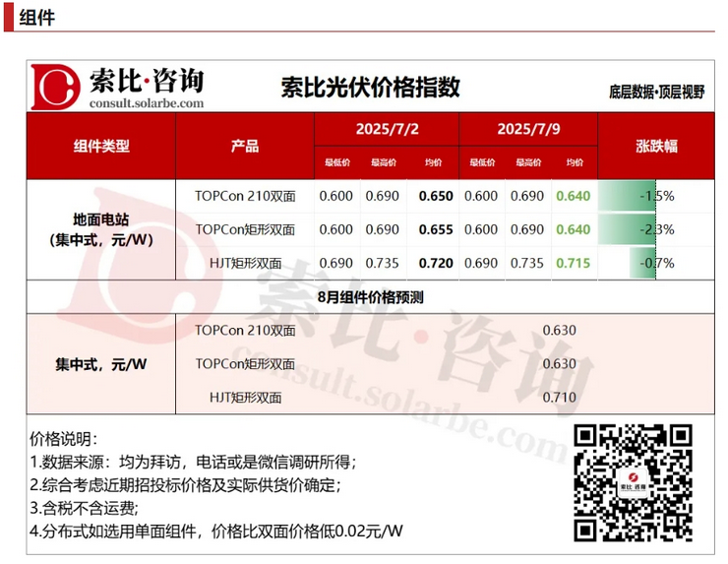
Task: Click the QR code image
Action: pyautogui.click(x=634, y=483)
